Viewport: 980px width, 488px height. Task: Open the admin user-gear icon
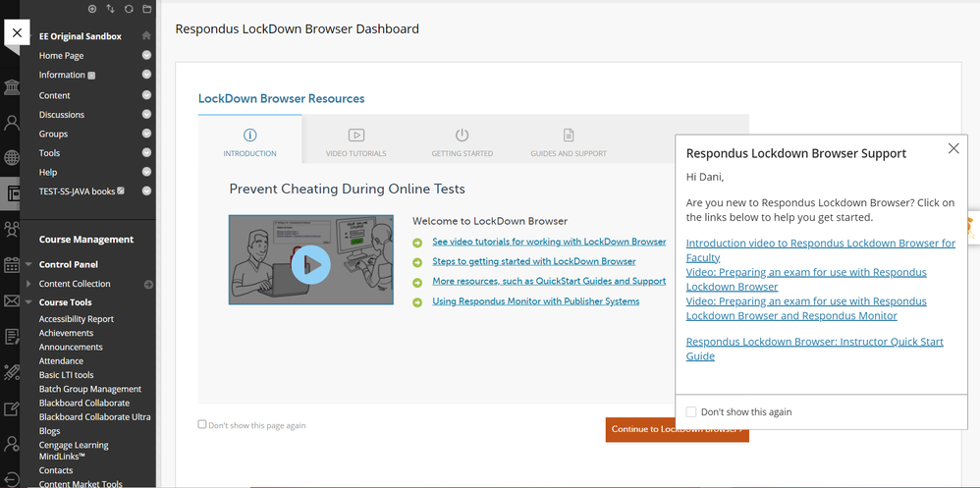pos(11,444)
